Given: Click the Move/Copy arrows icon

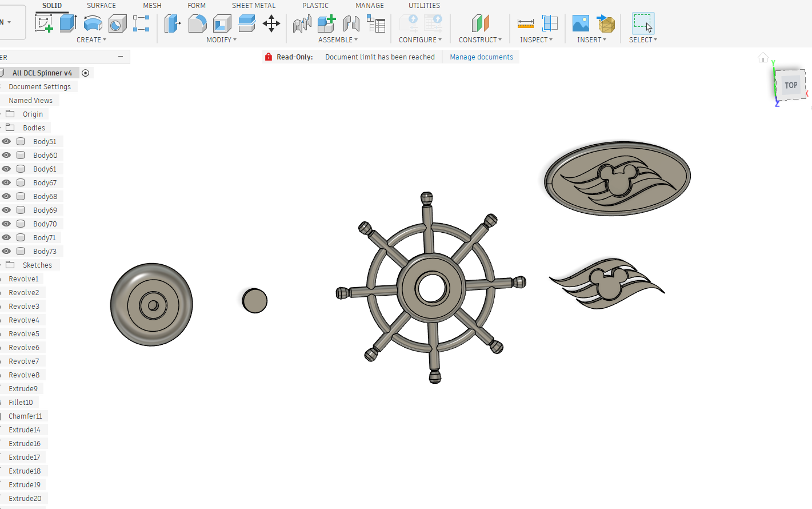Looking at the screenshot, I should point(271,23).
